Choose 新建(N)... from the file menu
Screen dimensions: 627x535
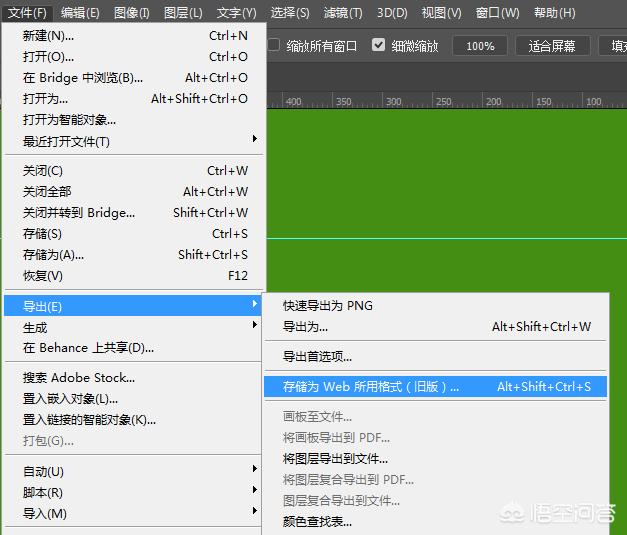click(x=135, y=36)
